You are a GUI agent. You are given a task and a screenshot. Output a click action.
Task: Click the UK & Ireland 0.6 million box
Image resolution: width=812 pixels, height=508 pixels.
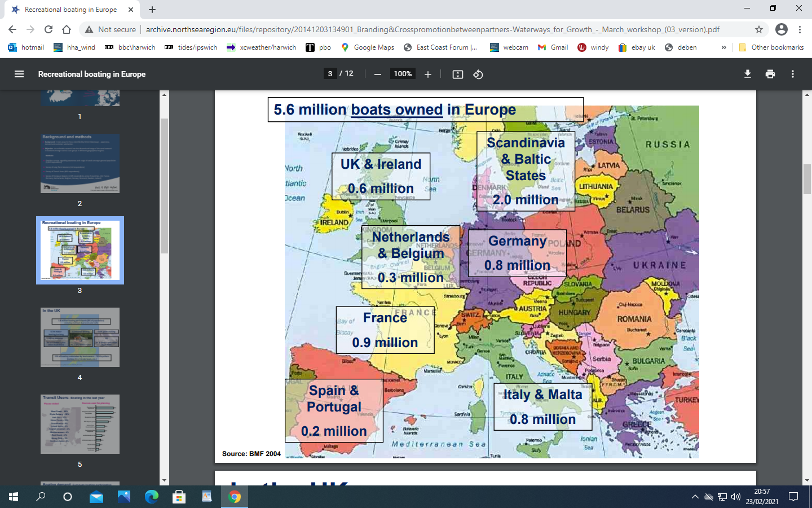pyautogui.click(x=381, y=176)
